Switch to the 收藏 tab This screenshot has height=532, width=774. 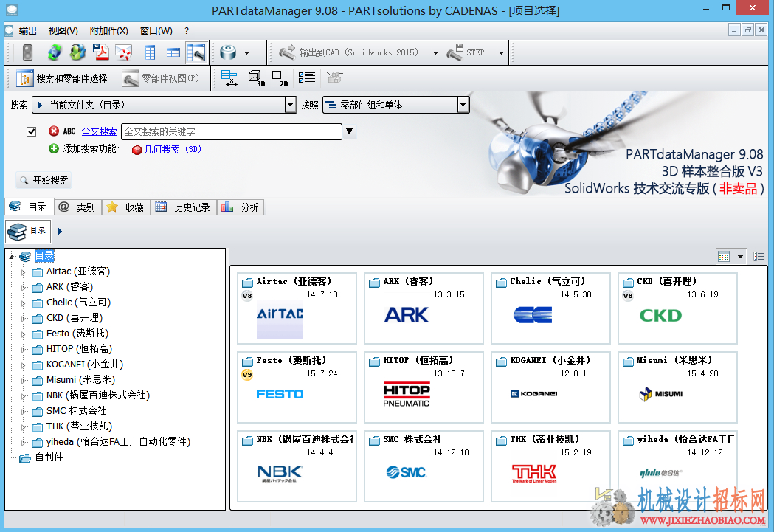coord(126,207)
